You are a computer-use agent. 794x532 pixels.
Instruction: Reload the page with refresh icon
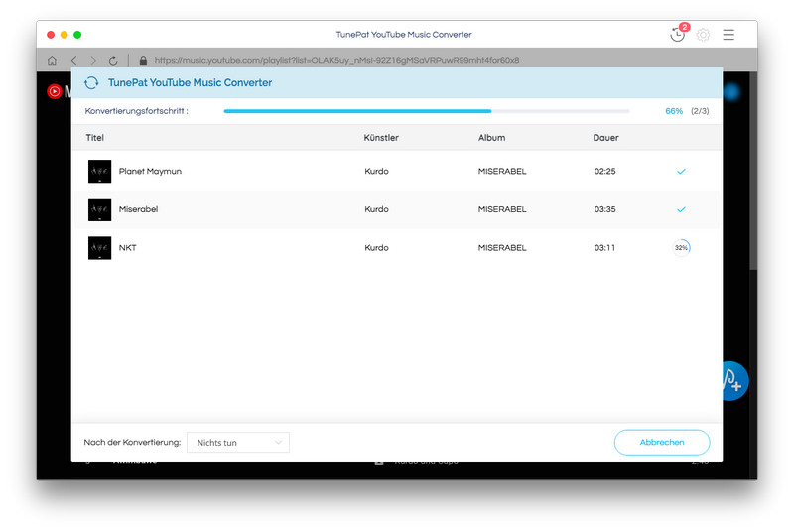tap(113, 61)
